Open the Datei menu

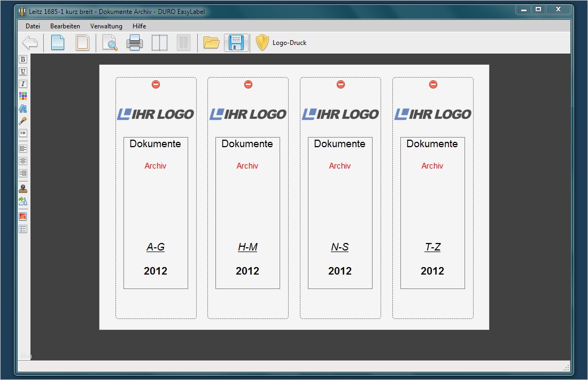tap(33, 26)
